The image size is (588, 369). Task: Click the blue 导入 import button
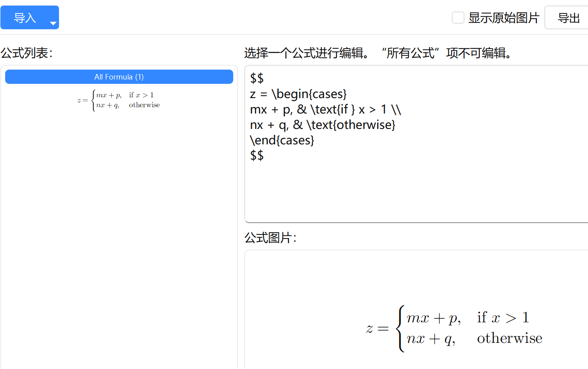click(25, 18)
